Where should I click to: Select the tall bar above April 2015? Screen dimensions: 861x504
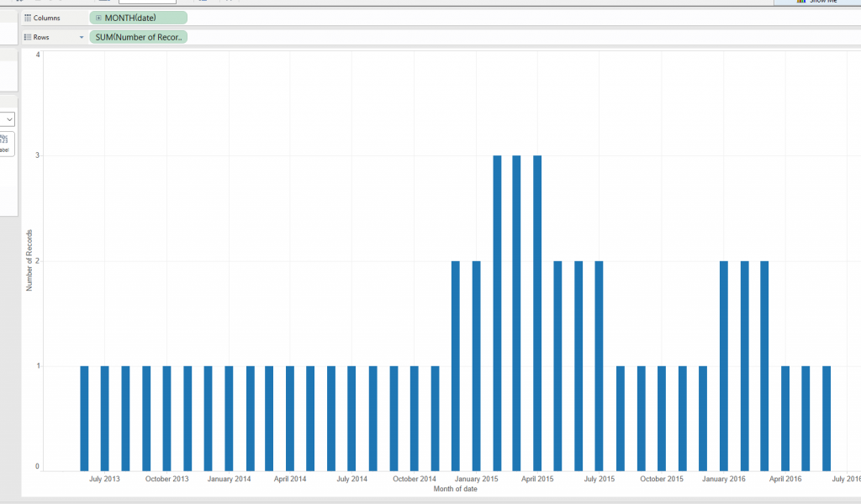(537, 313)
